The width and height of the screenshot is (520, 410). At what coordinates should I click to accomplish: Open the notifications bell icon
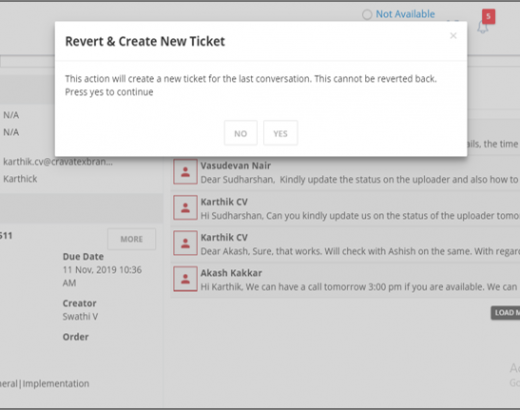tap(482, 27)
